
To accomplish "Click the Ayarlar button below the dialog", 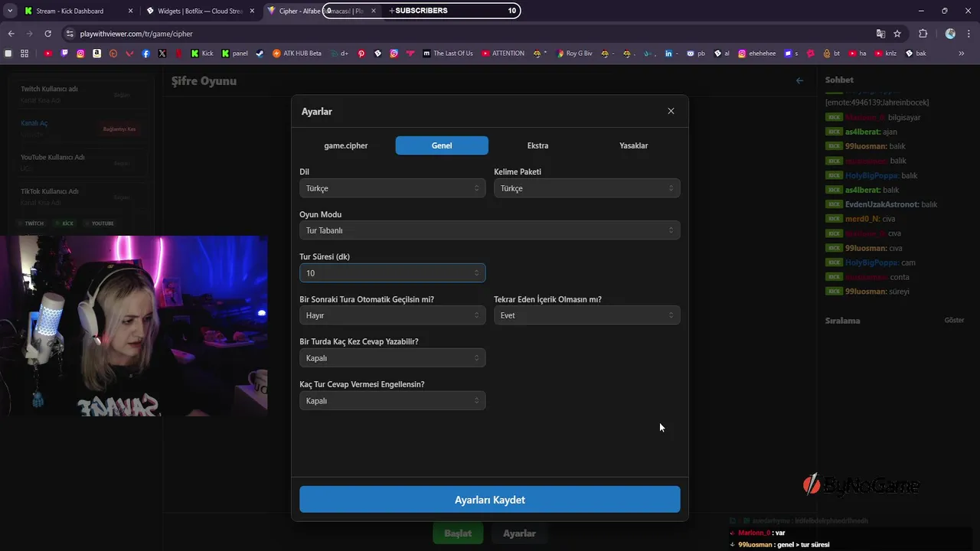I will tap(519, 533).
